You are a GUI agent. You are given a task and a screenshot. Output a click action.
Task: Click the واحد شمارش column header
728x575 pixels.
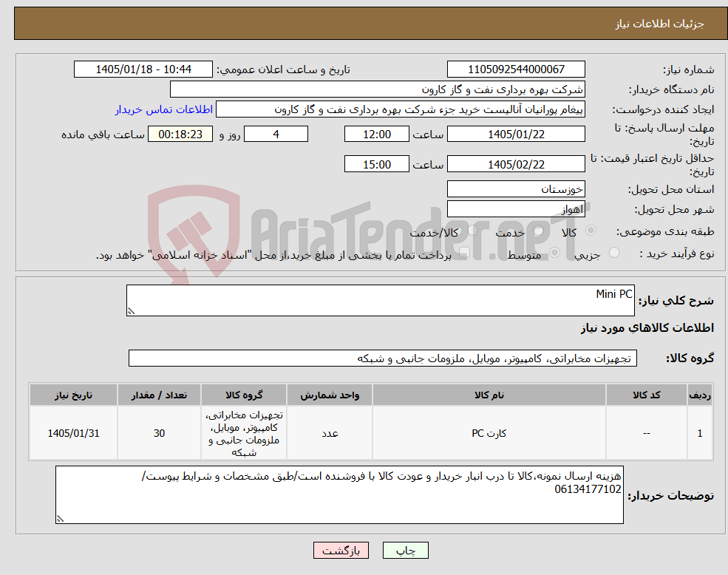click(x=330, y=395)
